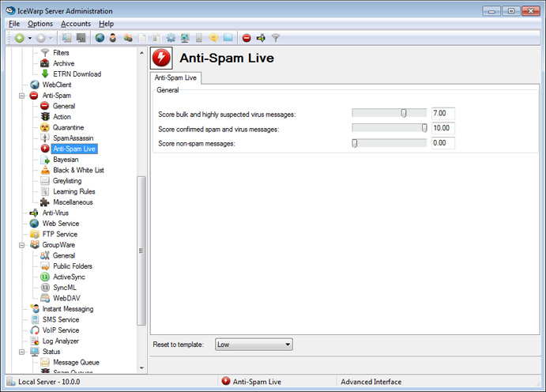Click the 0.00 score input field

443,143
